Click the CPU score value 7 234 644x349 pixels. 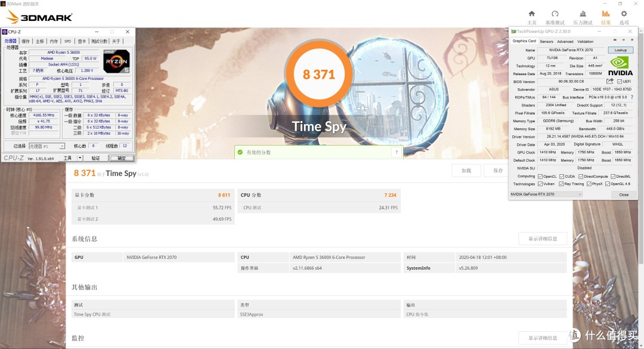coord(390,195)
